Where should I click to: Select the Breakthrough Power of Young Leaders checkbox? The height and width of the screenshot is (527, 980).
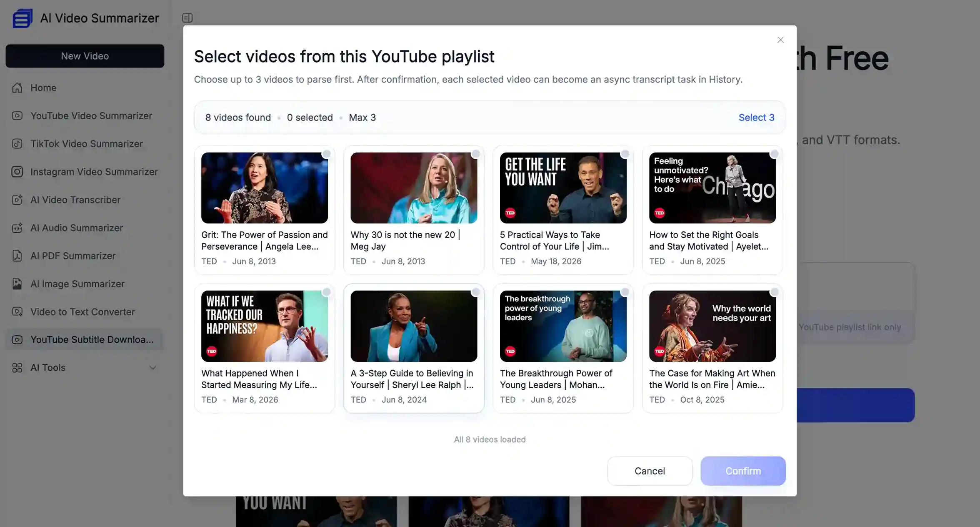[625, 292]
